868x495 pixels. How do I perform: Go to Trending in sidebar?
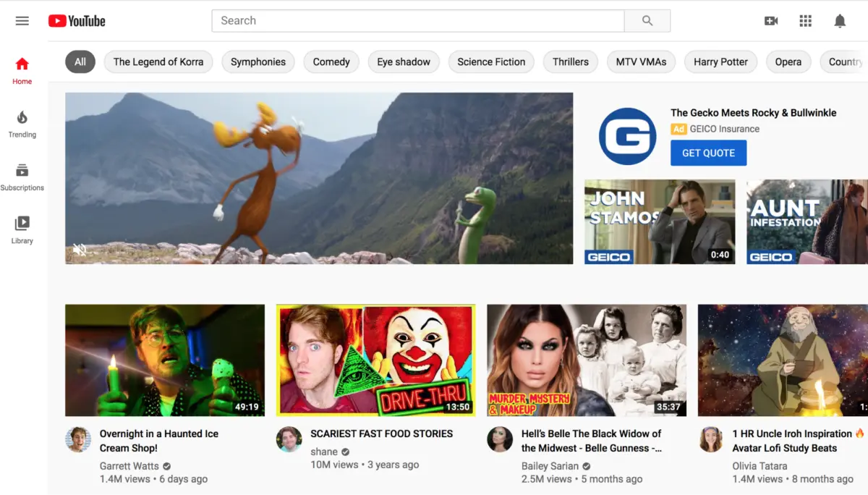(x=22, y=124)
